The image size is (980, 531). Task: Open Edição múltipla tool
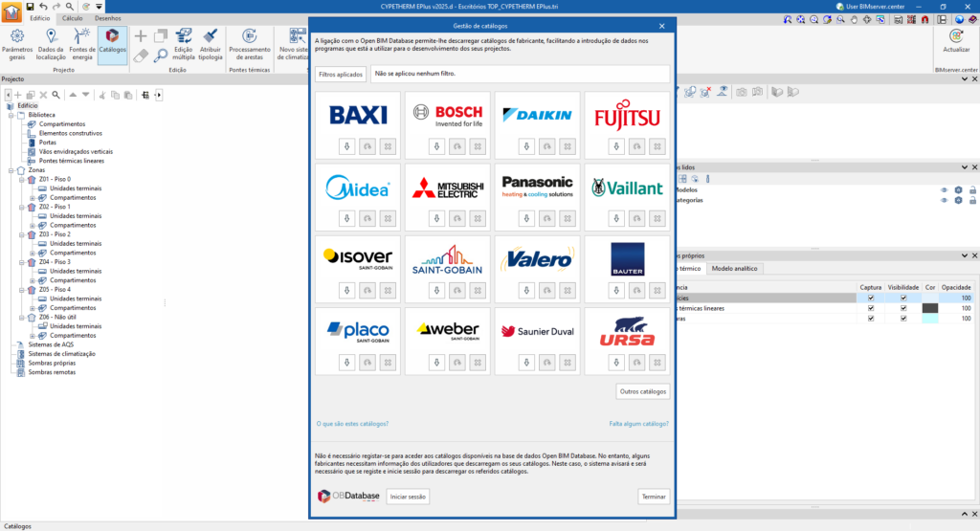tap(183, 44)
